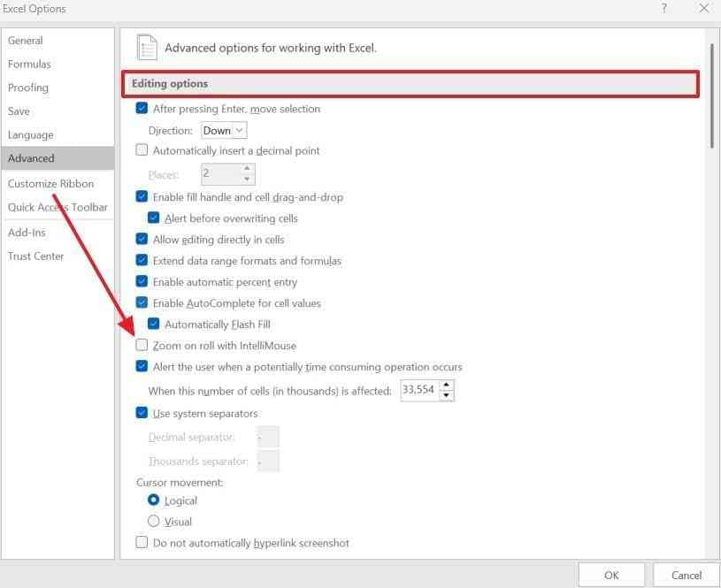This screenshot has width=721, height=588.
Task: Toggle Alert before overwriting cells
Action: click(154, 218)
